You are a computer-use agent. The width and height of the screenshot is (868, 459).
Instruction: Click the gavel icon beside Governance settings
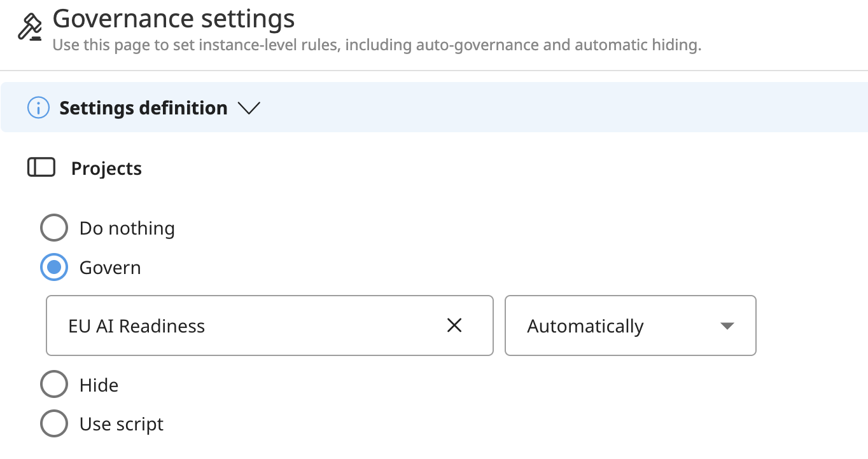pyautogui.click(x=30, y=27)
